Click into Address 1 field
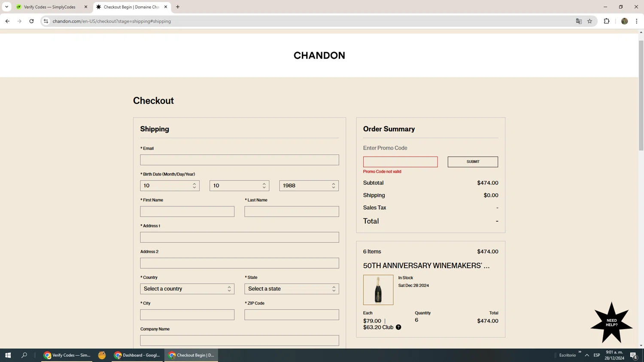 pyautogui.click(x=240, y=237)
